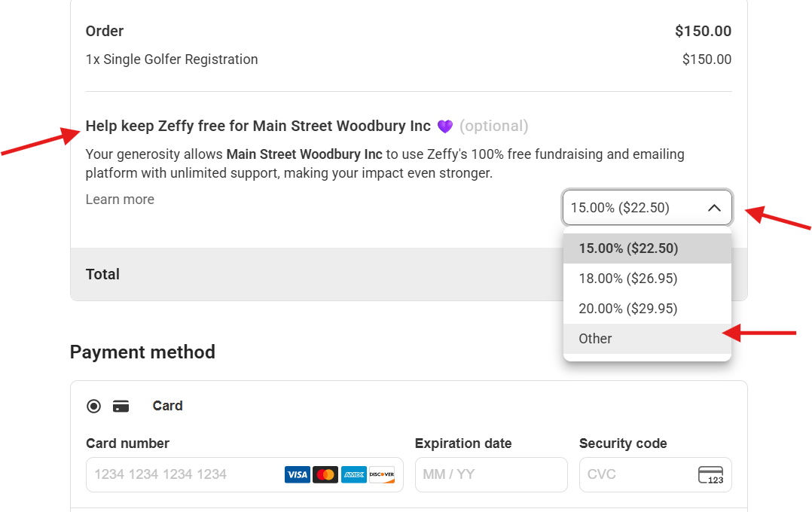This screenshot has width=812, height=512.
Task: Click the Visa card logo icon
Action: pyautogui.click(x=298, y=474)
